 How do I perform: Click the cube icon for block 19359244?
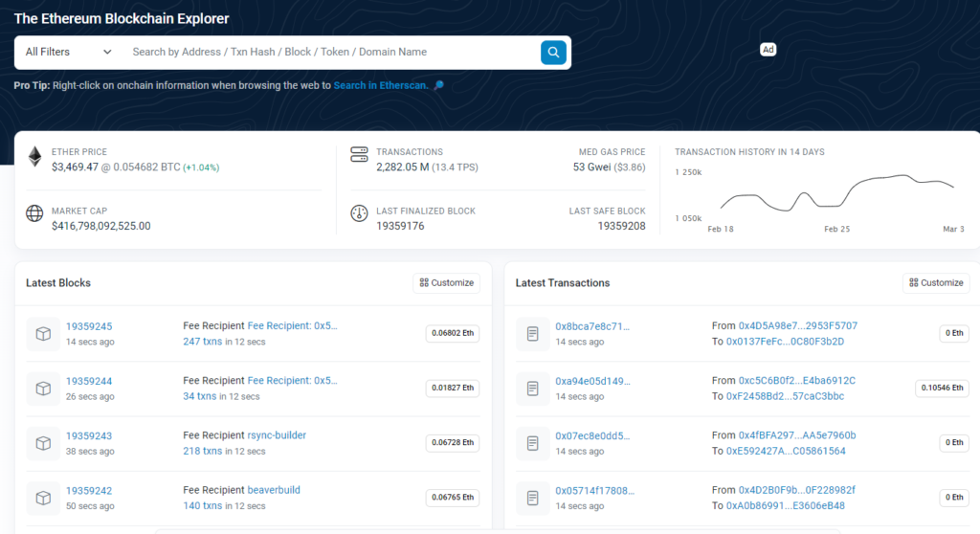point(43,389)
